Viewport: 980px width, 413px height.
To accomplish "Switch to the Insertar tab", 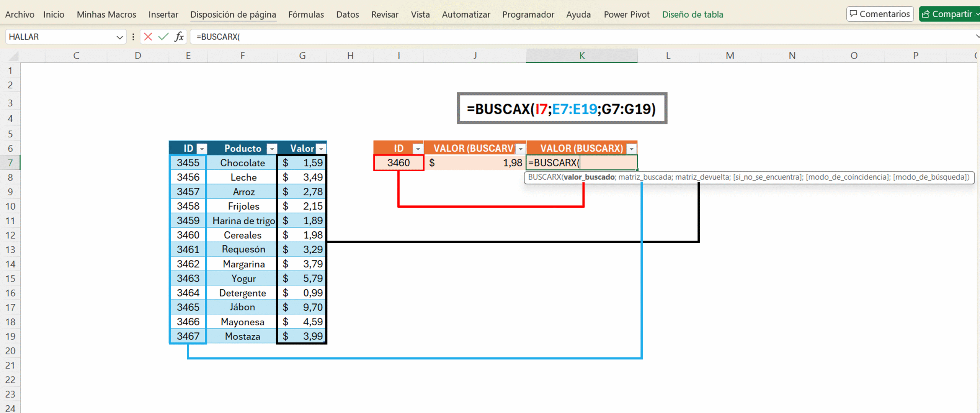I will (163, 15).
